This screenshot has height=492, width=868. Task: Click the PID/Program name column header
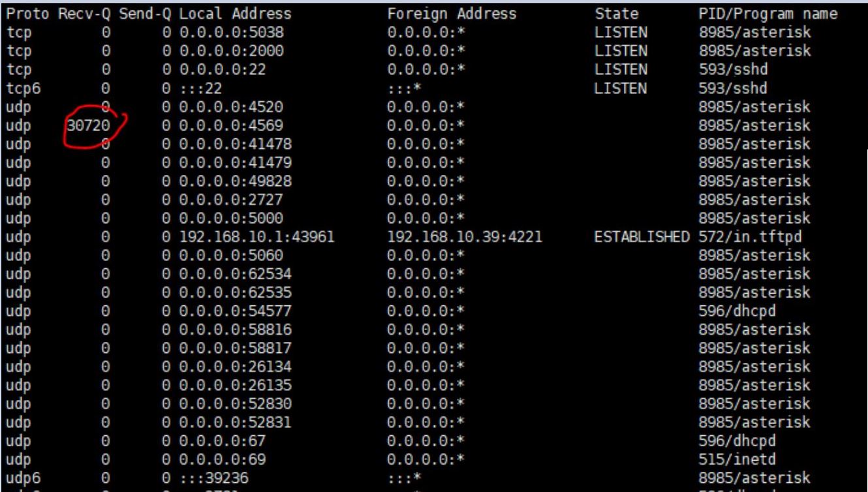point(767,14)
